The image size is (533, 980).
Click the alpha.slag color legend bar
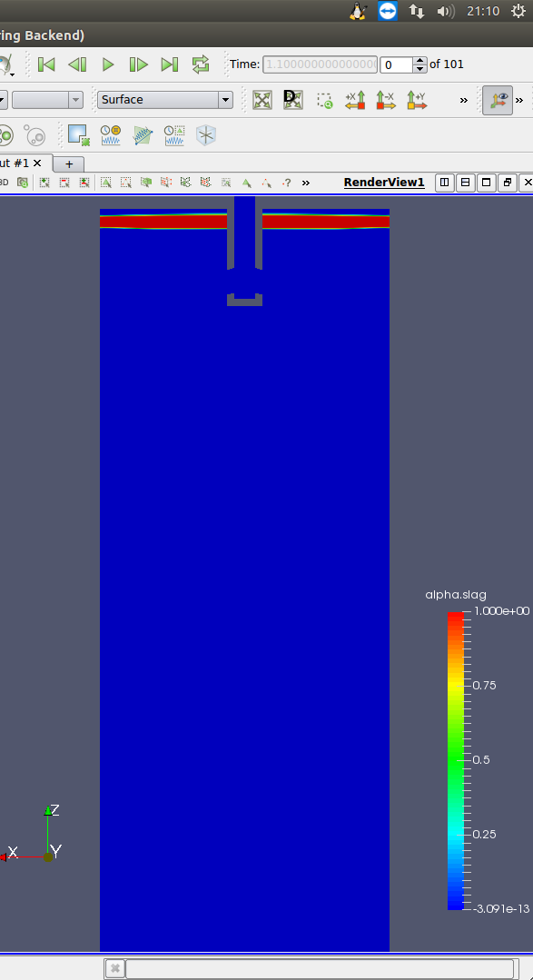click(x=456, y=760)
